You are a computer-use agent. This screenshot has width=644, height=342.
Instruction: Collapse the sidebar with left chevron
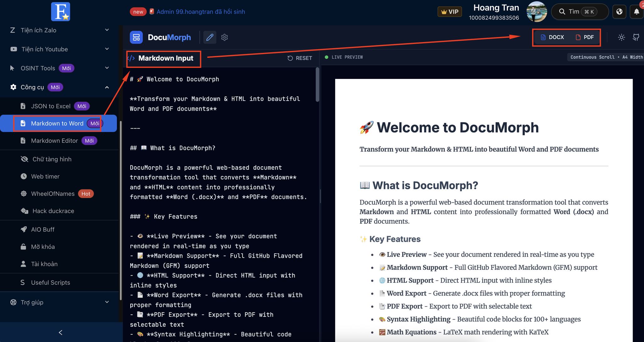point(61,332)
